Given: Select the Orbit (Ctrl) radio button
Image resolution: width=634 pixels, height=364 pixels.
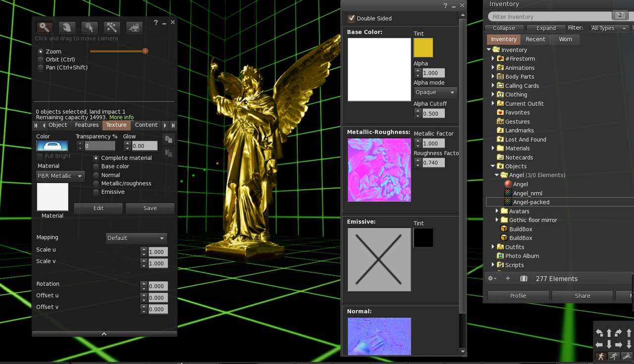Looking at the screenshot, I should [x=41, y=59].
